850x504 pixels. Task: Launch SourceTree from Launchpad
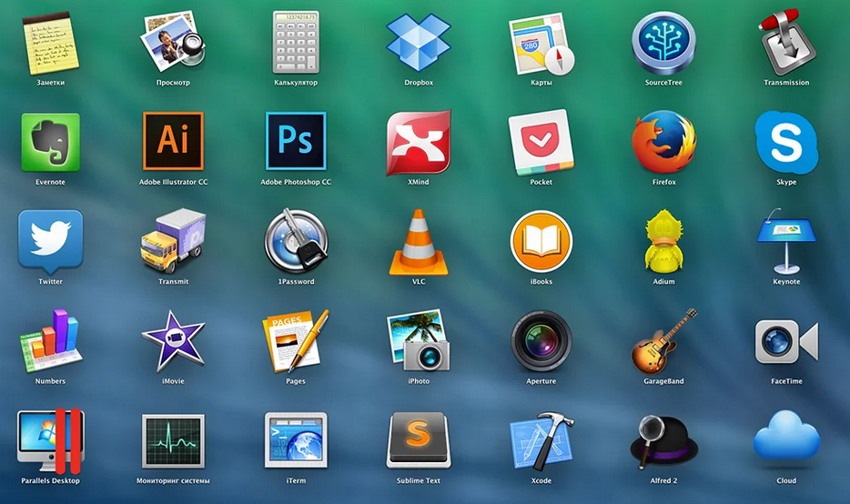pos(663,43)
